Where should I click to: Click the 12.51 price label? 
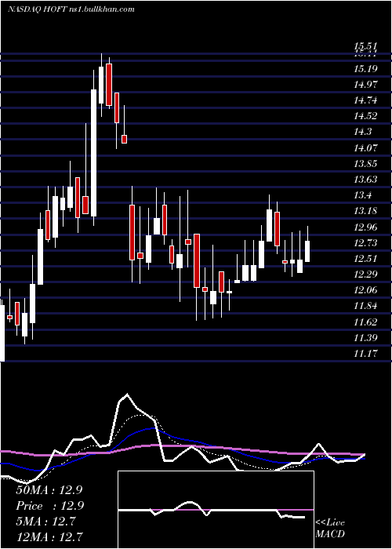pos(365,259)
